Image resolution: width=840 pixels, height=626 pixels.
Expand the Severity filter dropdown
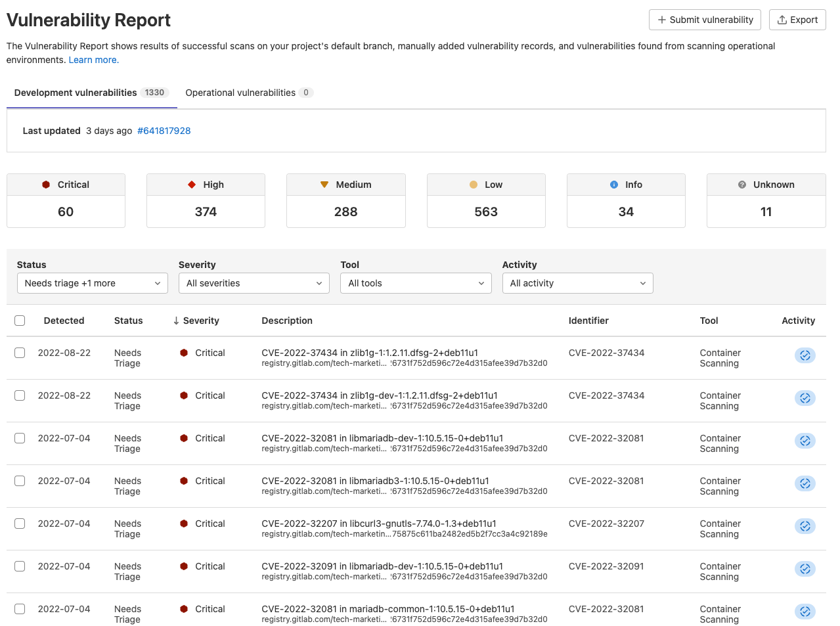[x=254, y=283]
